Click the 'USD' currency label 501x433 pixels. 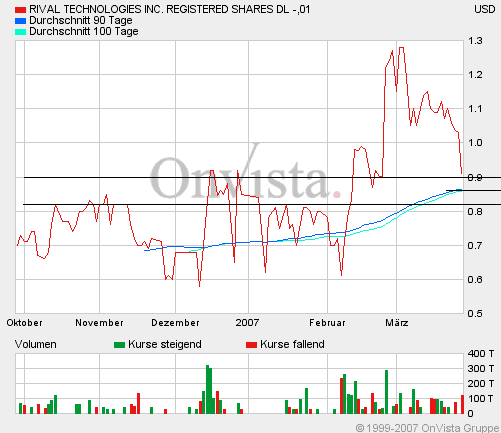[485, 9]
